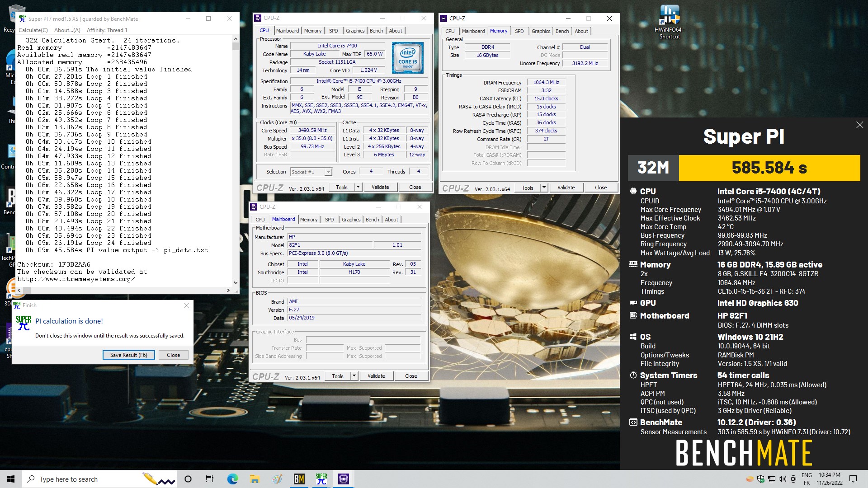
Task: Click CPU-Z Memory window title icon
Action: click(443, 19)
